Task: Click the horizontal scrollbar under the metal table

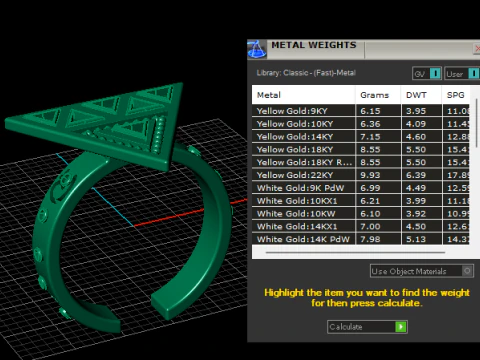Action: [x=355, y=253]
